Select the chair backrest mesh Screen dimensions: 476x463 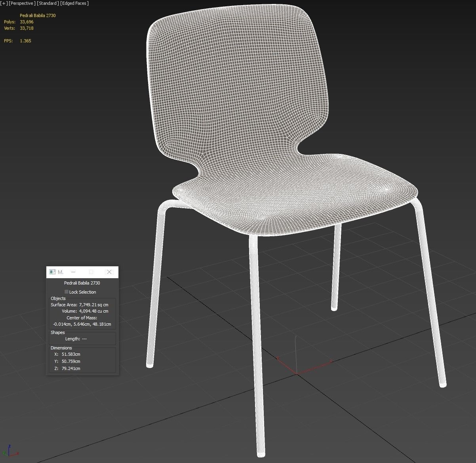click(x=238, y=83)
